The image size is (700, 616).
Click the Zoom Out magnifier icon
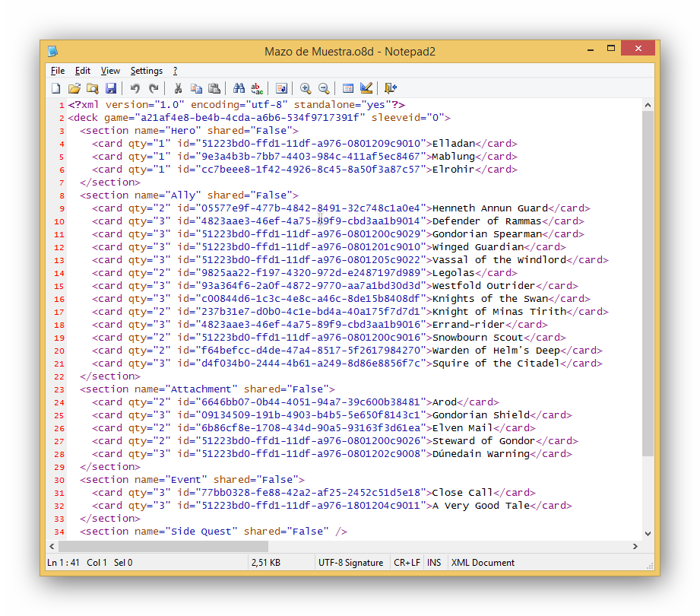[324, 88]
